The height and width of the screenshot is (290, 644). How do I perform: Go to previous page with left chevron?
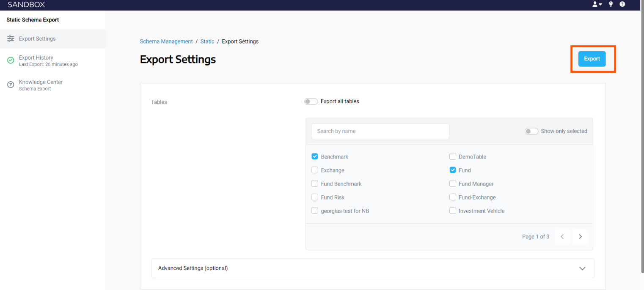tap(562, 237)
